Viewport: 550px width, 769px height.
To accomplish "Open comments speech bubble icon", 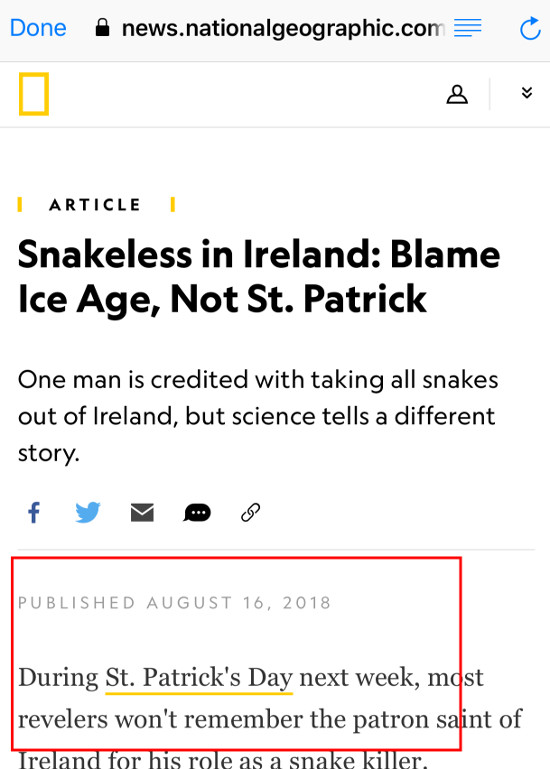I will (197, 513).
